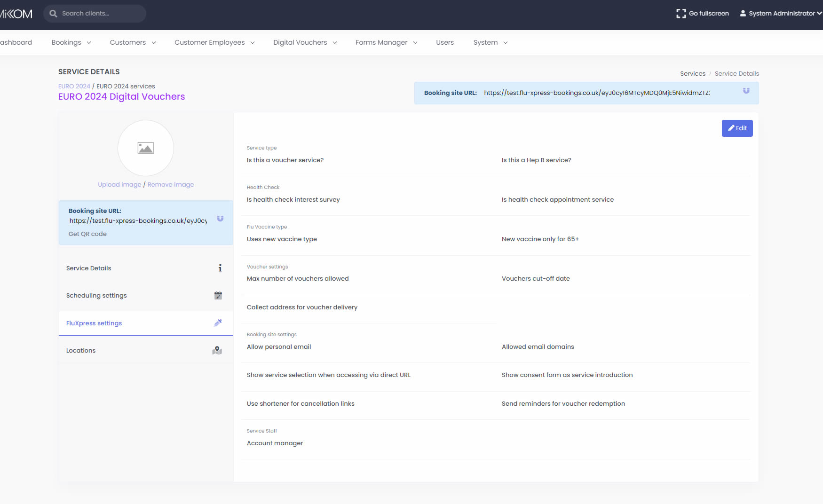
Task: Expand the Bookings dropdown menu
Action: tap(71, 42)
